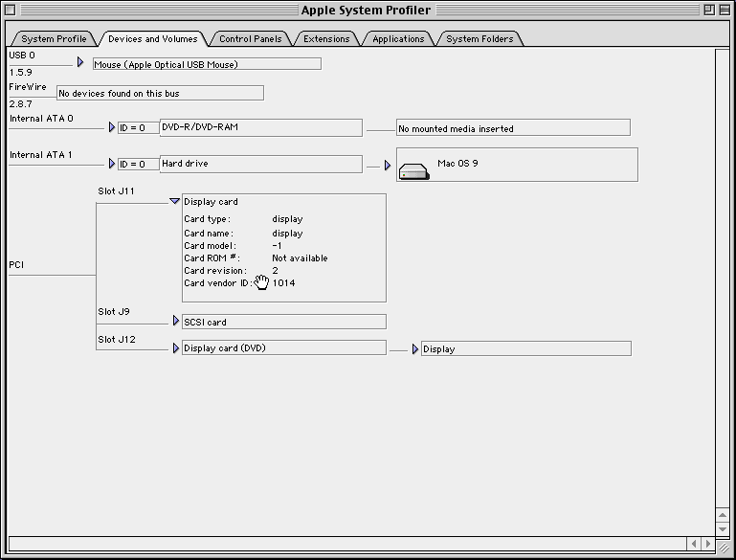Click the Card type value "display"
Image resolution: width=736 pixels, height=560 pixels.
point(287,219)
